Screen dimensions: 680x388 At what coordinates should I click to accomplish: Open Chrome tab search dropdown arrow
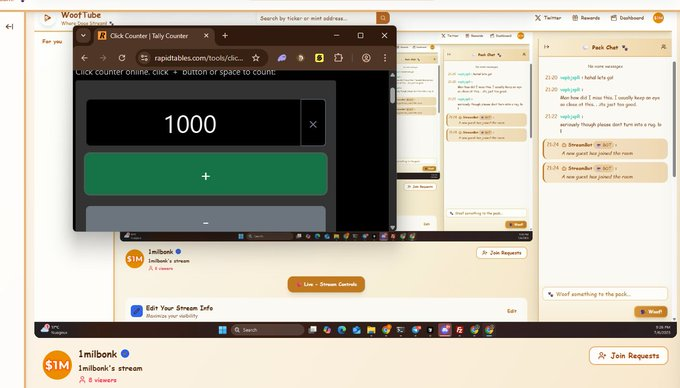tap(83, 36)
